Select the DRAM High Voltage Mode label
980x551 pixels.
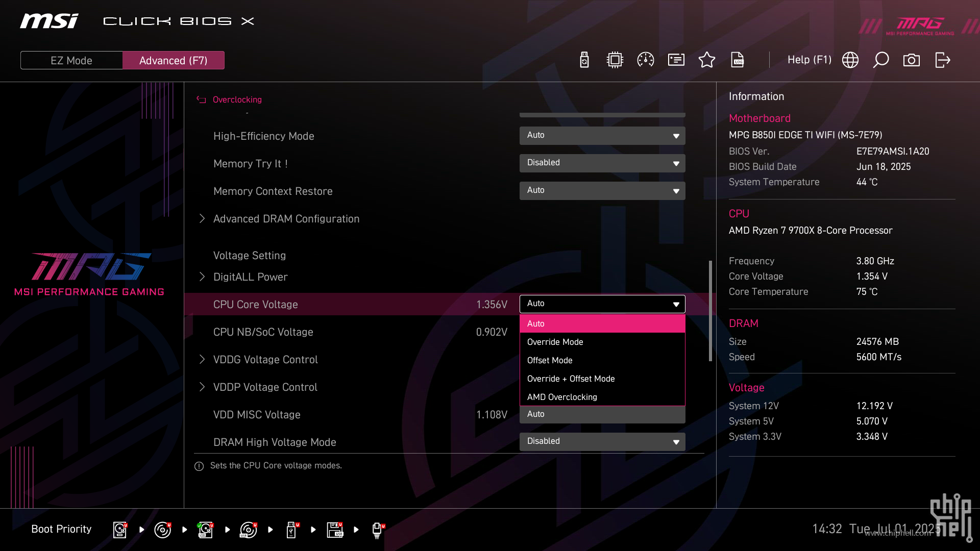(x=275, y=442)
